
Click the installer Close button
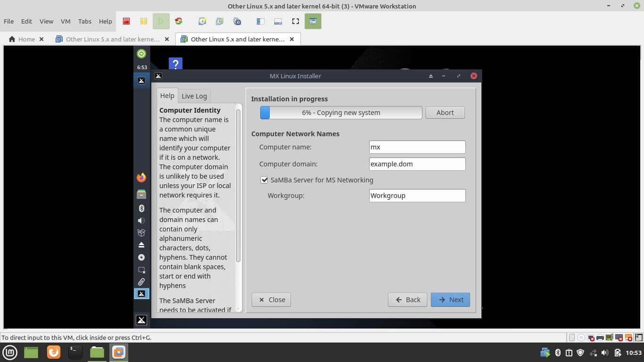(x=271, y=300)
